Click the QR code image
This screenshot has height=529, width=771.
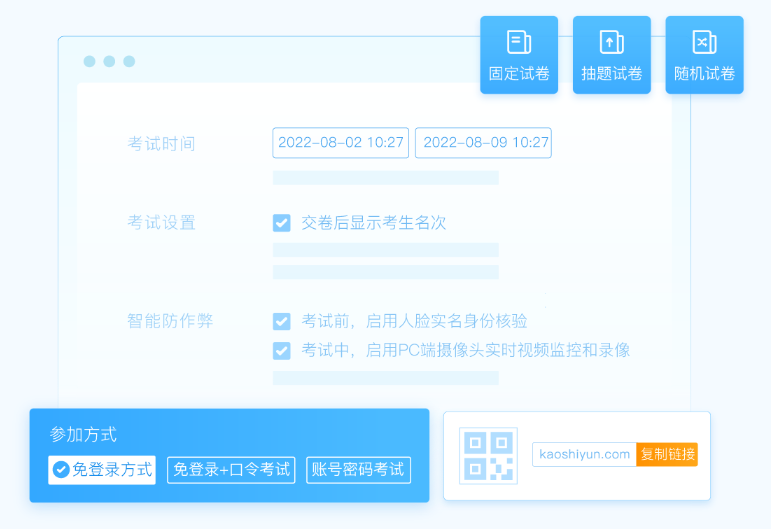pos(488,456)
